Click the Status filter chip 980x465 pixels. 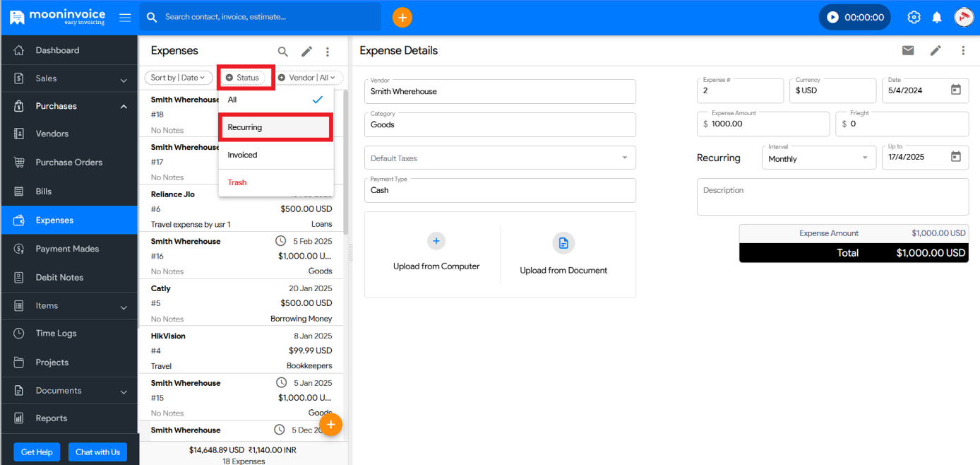click(243, 78)
